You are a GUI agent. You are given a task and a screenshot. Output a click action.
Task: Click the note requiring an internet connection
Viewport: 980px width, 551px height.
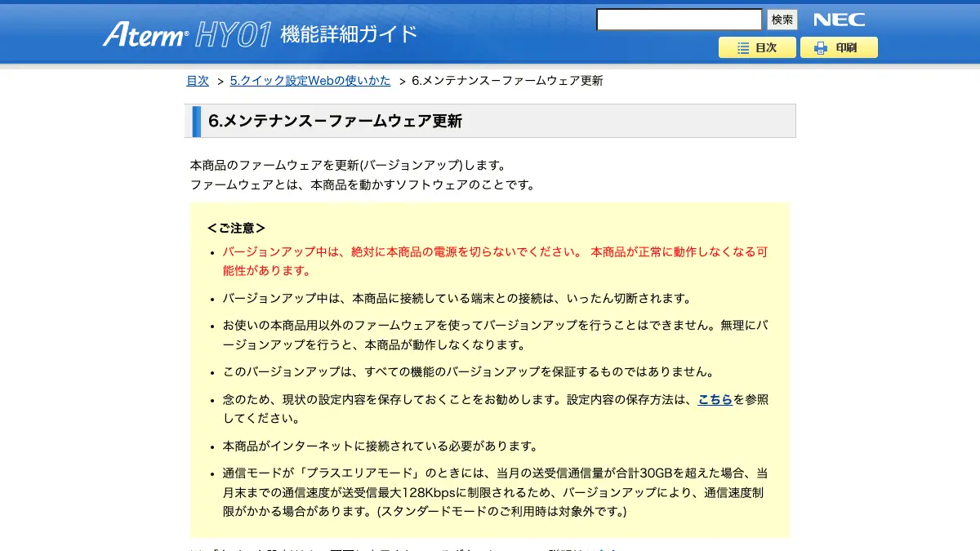pyautogui.click(x=381, y=446)
